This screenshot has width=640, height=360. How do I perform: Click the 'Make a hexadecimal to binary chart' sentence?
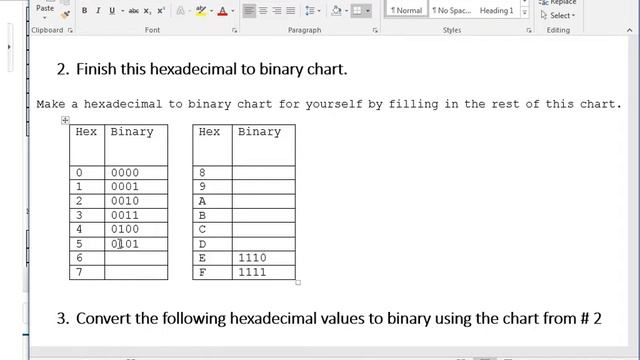329,104
